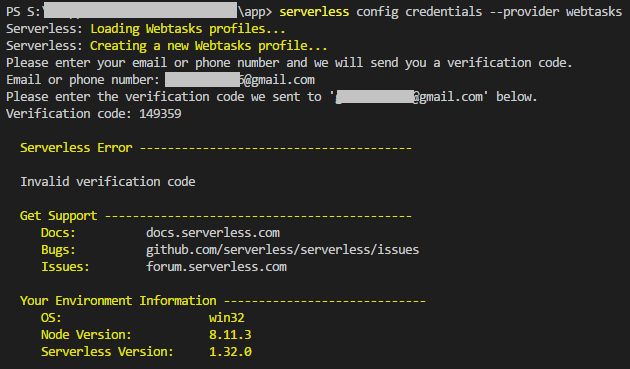
Task: Click the Serverless version value 1.32.0
Action: coord(230,352)
